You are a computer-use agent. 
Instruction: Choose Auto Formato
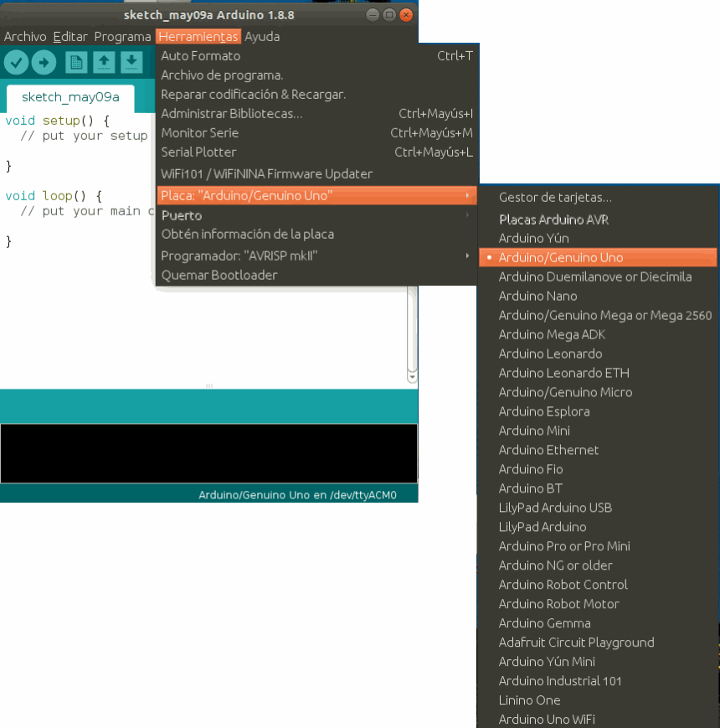click(x=316, y=56)
